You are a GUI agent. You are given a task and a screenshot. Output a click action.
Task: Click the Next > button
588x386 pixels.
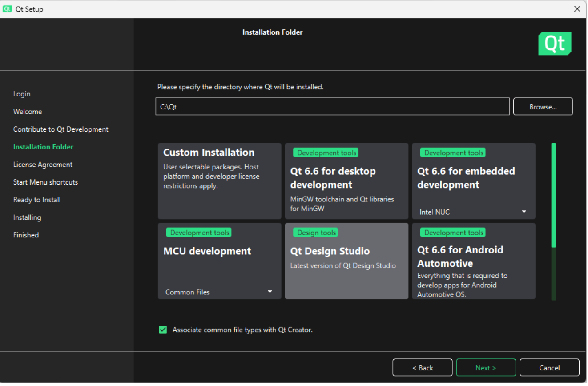pyautogui.click(x=486, y=368)
